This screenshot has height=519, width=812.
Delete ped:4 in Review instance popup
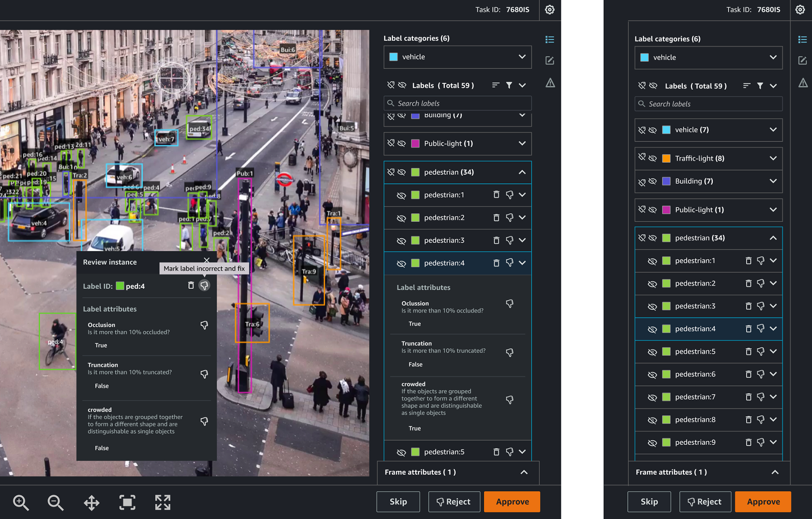coord(191,286)
